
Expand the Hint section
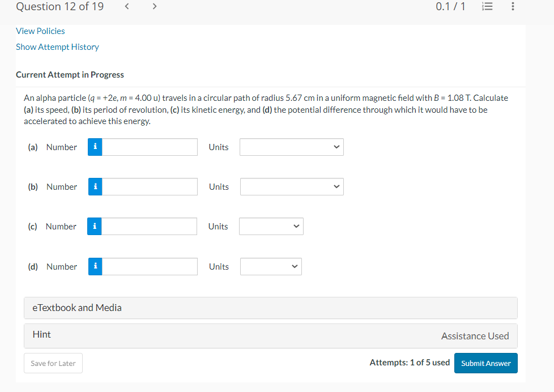click(271, 336)
